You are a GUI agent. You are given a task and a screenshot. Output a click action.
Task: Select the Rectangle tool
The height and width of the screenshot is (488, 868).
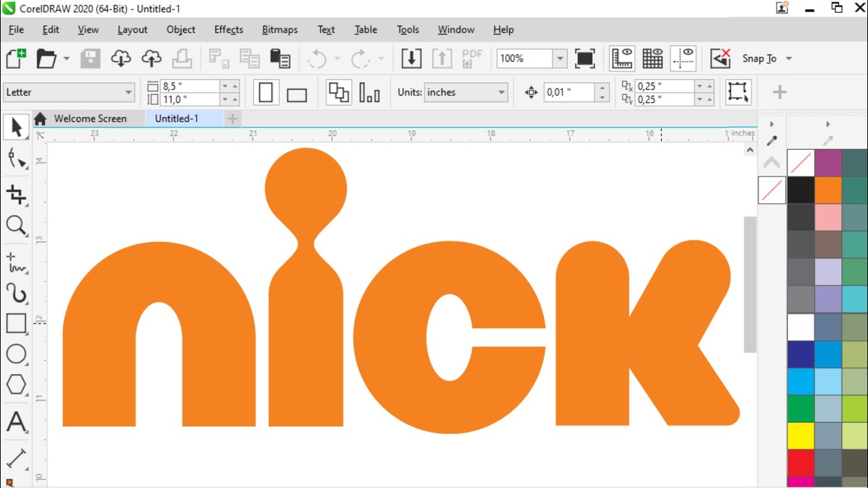click(16, 323)
